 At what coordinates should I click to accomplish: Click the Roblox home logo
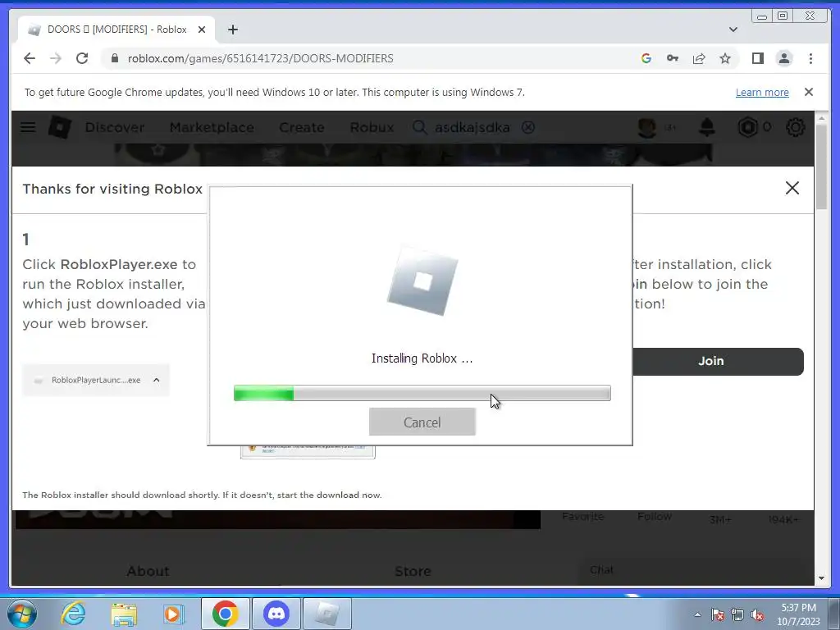tap(59, 127)
